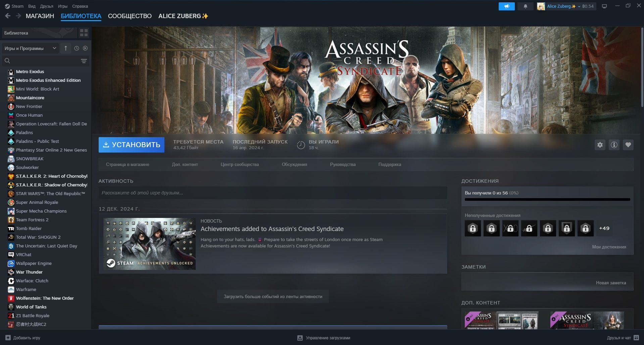Viewport: 644px width, 345px height.
Task: Open the ALICE ZUBERG profile tab
Action: (183, 16)
